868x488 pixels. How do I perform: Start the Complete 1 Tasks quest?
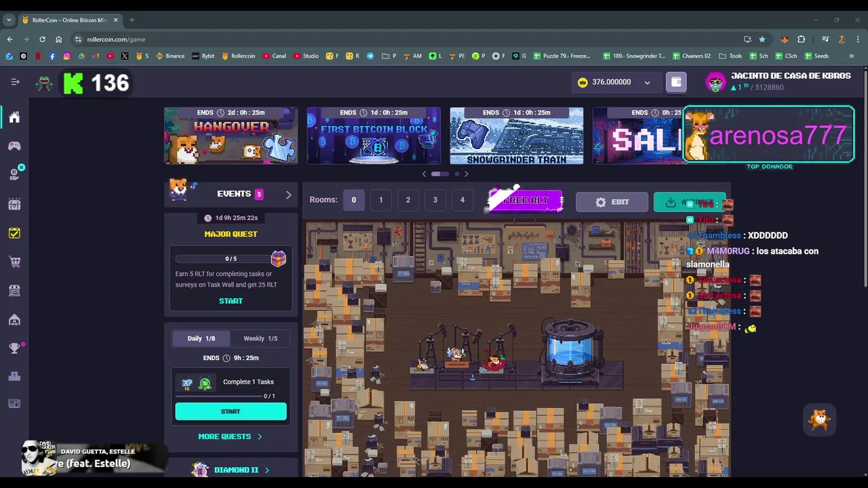(x=231, y=411)
